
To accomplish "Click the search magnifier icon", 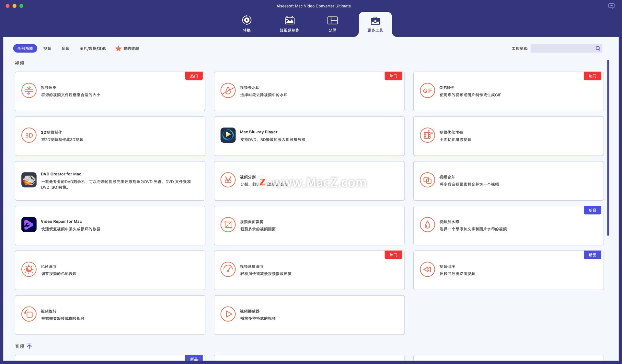I will pos(598,48).
